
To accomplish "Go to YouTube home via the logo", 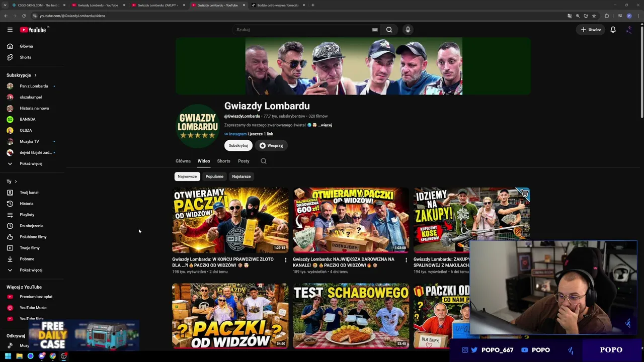I will pos(33,30).
